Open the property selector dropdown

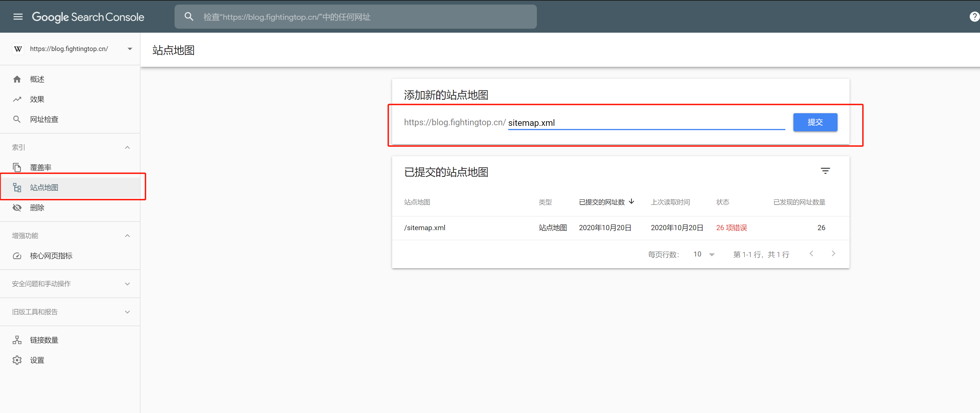point(130,49)
